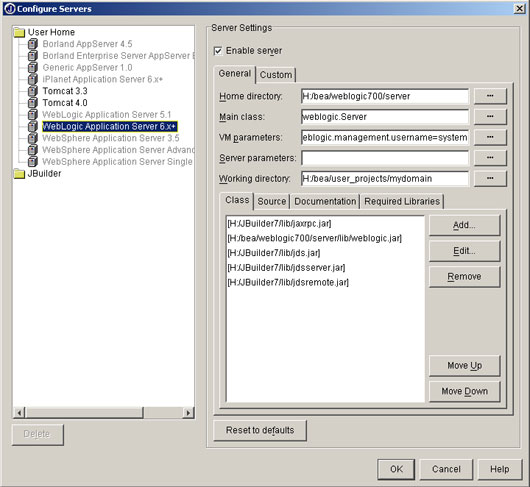Click Reset to defaults

pos(260,430)
